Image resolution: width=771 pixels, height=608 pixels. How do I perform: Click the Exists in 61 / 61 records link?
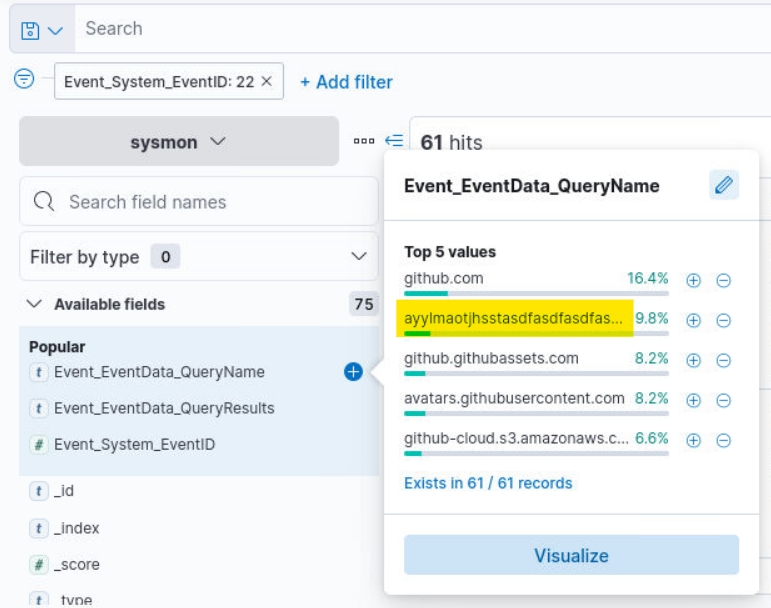coord(488,483)
